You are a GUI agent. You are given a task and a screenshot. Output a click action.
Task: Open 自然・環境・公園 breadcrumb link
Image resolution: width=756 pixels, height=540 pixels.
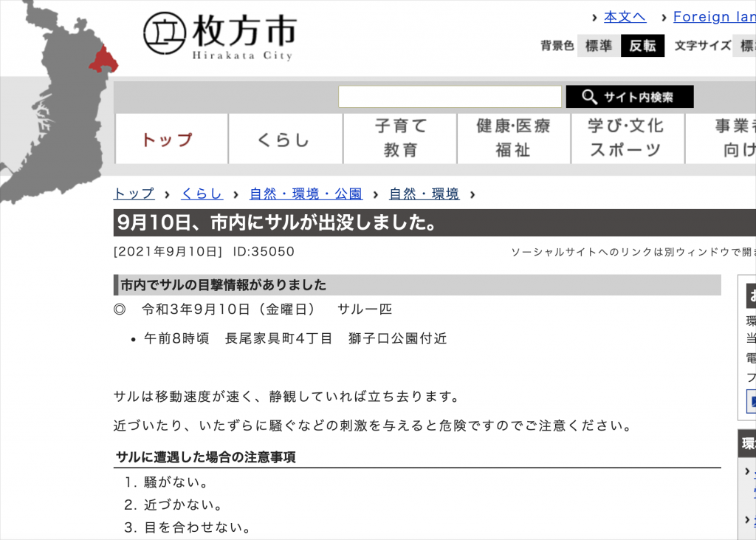(x=306, y=194)
